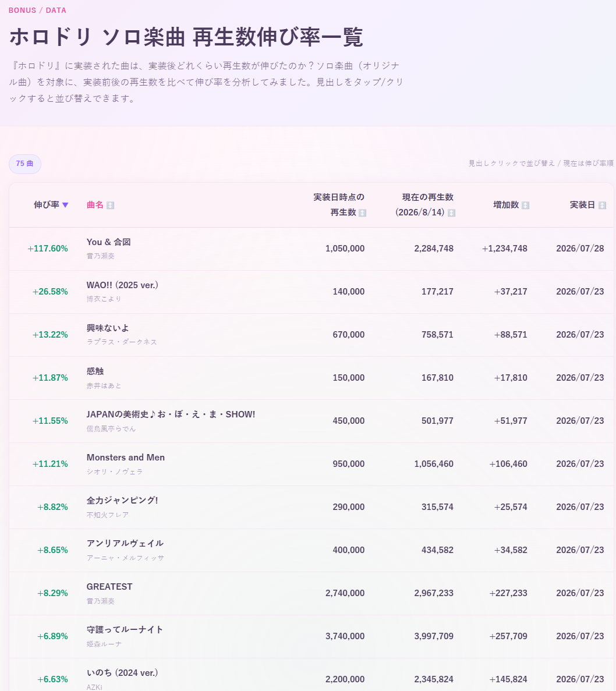Image resolution: width=616 pixels, height=691 pixels.
Task: Click increase value +257,709
Action: pos(508,636)
